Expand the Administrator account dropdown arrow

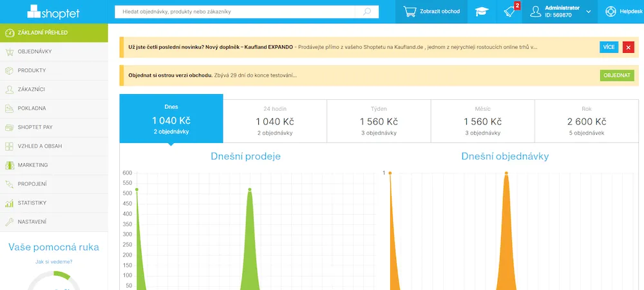[x=589, y=12]
